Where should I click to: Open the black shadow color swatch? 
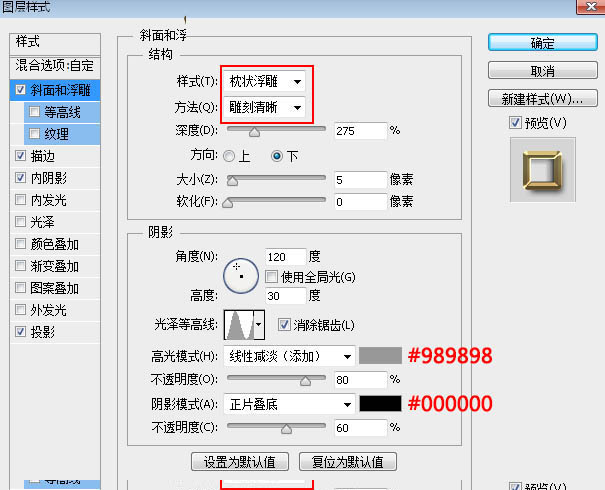pos(380,404)
